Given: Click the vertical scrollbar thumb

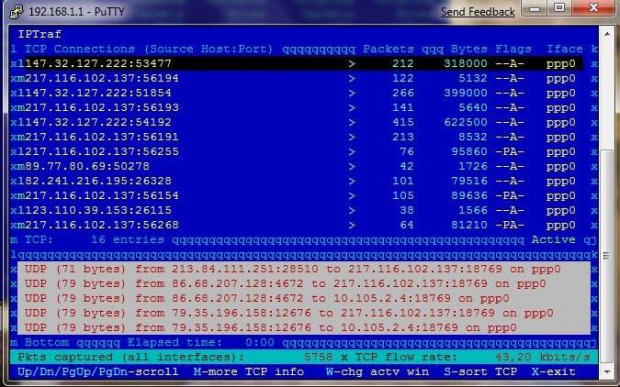Looking at the screenshot, I should coord(607,256).
